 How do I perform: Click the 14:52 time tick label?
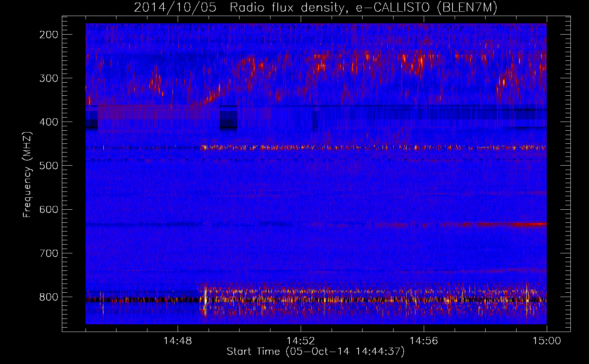point(301,341)
